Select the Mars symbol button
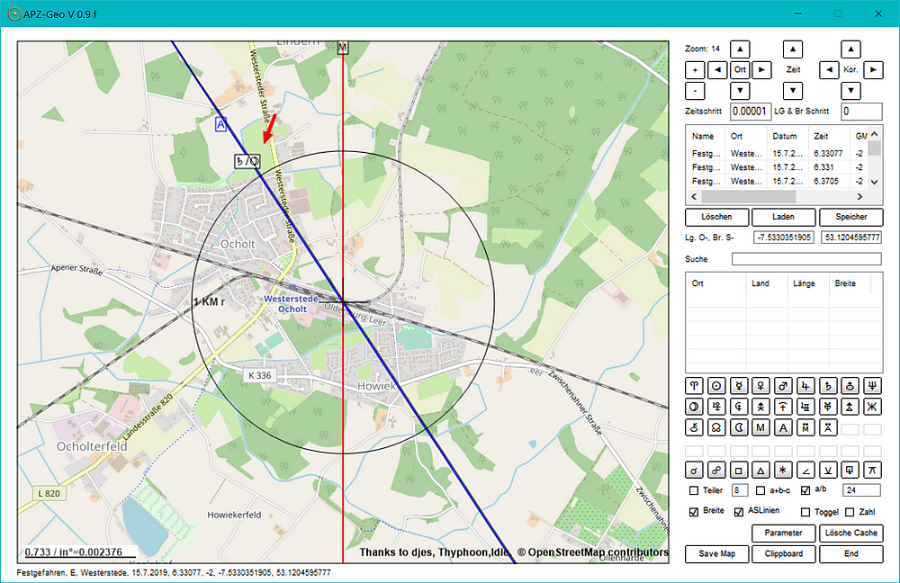The width and height of the screenshot is (900, 583). click(x=783, y=386)
